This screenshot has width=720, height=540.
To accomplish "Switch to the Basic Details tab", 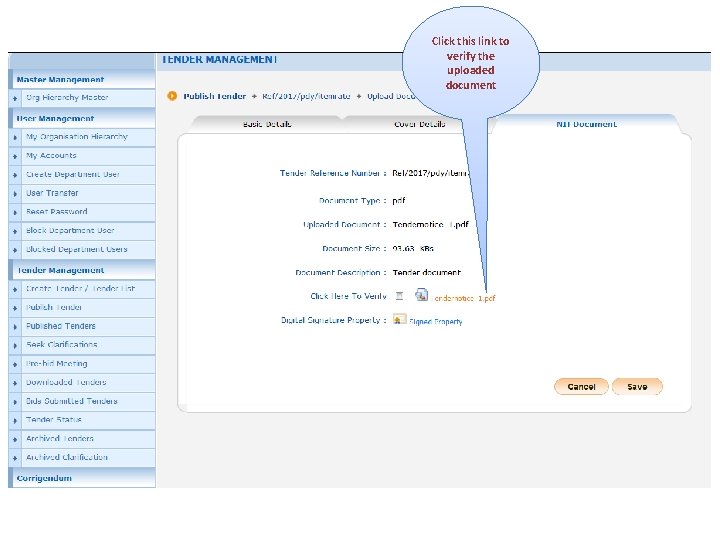I will (x=267, y=124).
